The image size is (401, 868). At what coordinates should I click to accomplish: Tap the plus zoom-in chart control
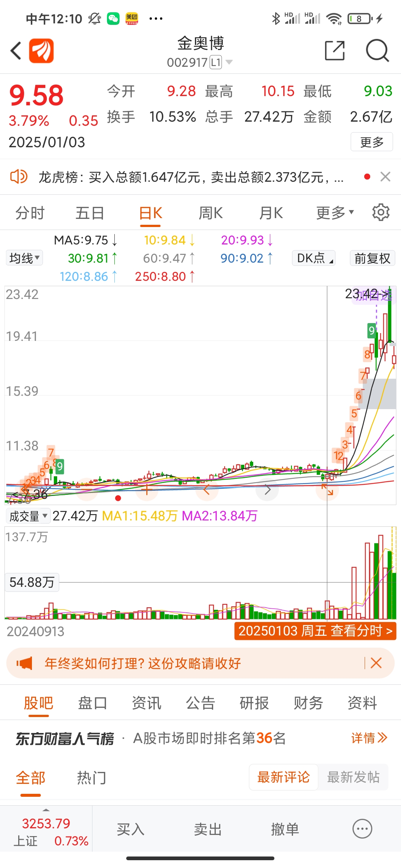tap(147, 490)
